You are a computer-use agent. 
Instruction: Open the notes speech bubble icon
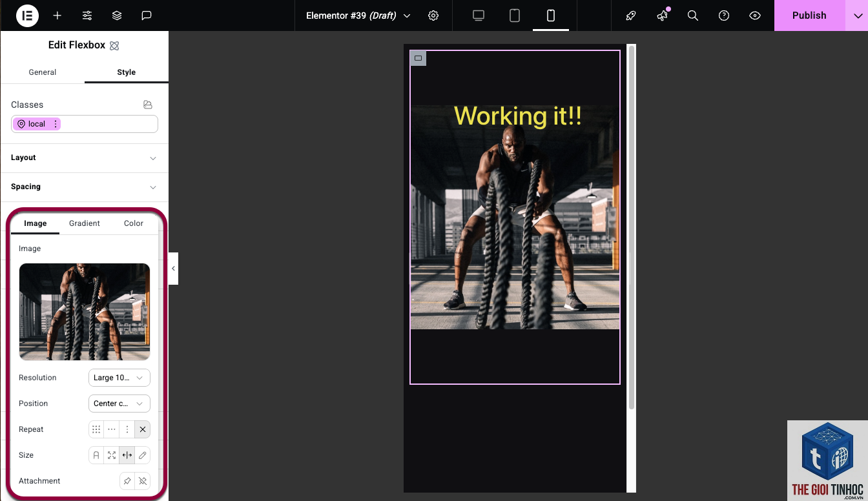tap(147, 15)
